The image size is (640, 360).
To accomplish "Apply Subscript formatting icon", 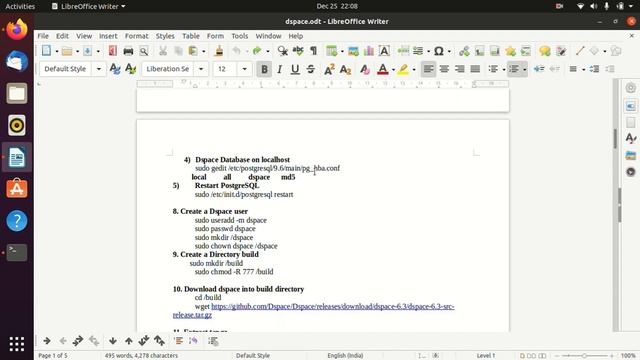I will (345, 69).
